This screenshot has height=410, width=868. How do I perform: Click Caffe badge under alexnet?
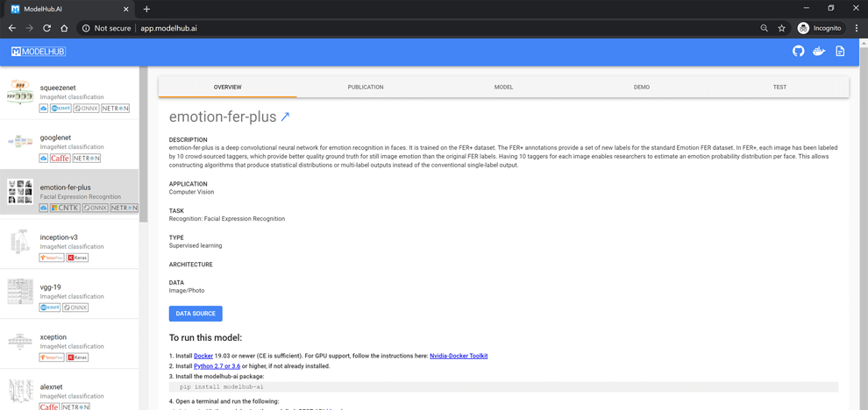[x=50, y=406]
